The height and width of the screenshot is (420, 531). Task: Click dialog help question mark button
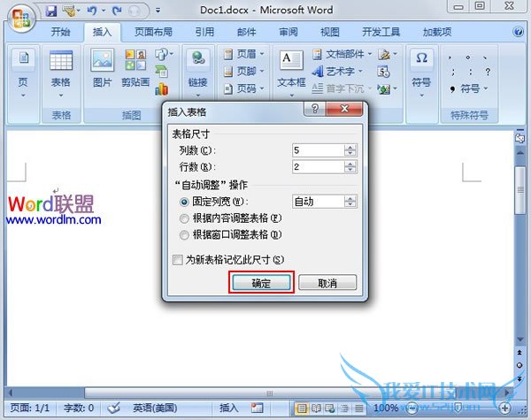coord(315,109)
